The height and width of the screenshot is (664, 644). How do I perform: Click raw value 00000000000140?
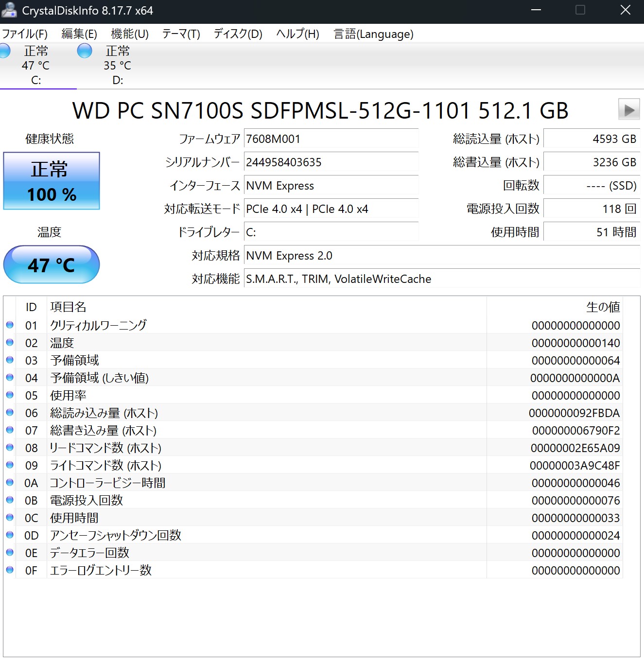click(576, 343)
